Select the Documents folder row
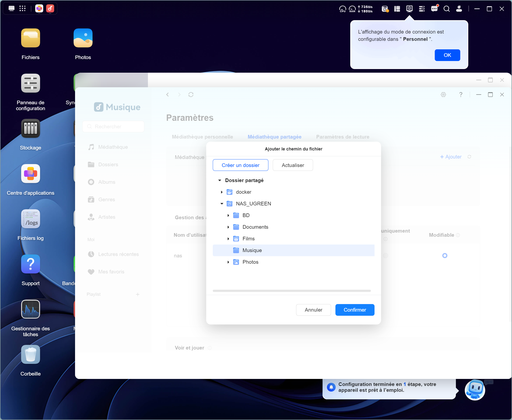Image resolution: width=512 pixels, height=420 pixels. (x=294, y=227)
